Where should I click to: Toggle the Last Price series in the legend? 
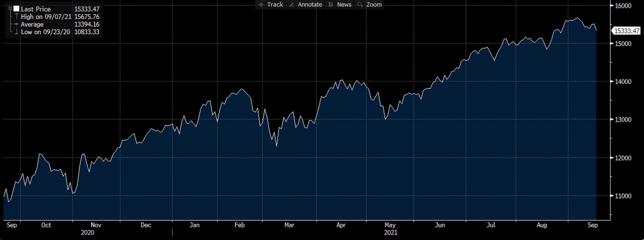(36, 9)
